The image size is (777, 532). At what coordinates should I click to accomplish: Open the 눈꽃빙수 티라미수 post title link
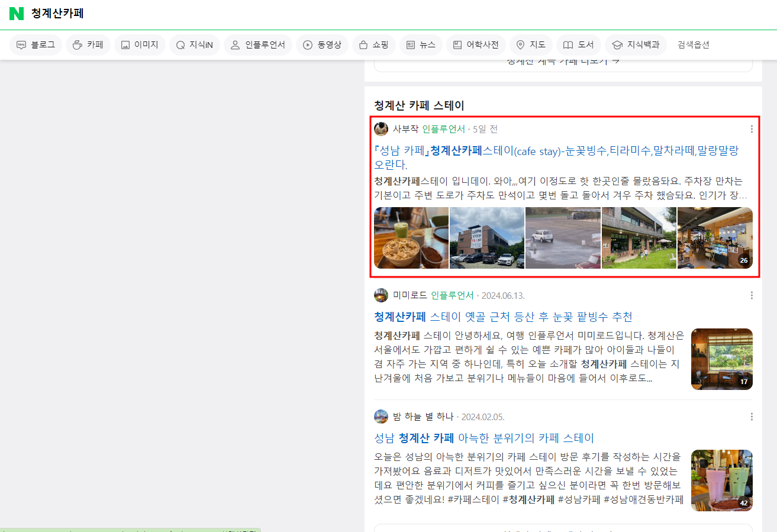(556, 151)
